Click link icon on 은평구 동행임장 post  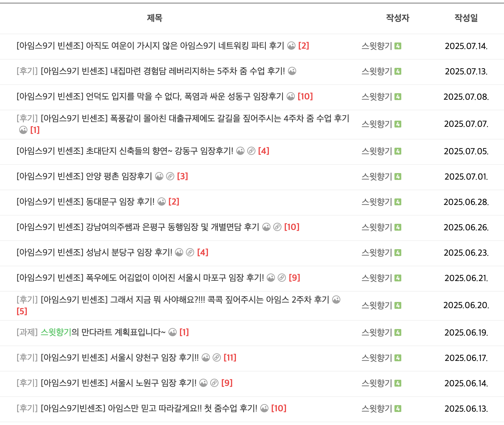click(277, 227)
